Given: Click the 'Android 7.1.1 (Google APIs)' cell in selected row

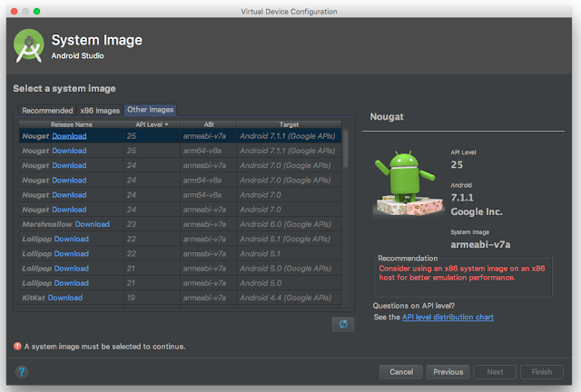Looking at the screenshot, I should coord(287,136).
